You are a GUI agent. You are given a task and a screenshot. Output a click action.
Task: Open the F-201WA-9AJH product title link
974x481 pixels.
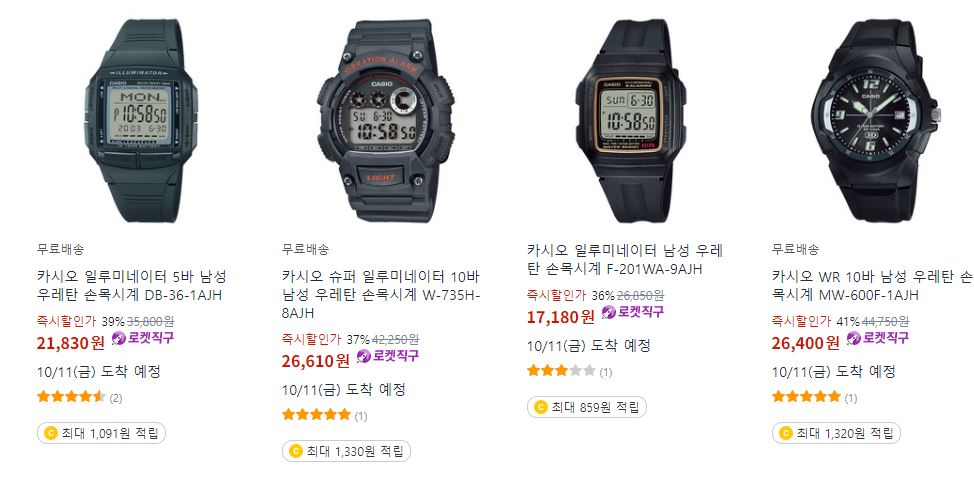point(625,260)
